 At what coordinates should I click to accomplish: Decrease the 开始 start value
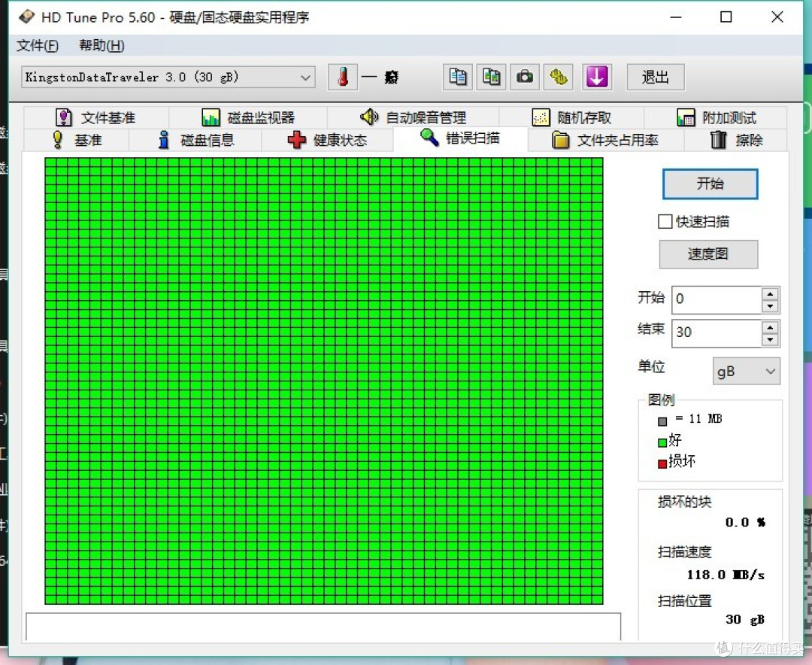pos(770,306)
